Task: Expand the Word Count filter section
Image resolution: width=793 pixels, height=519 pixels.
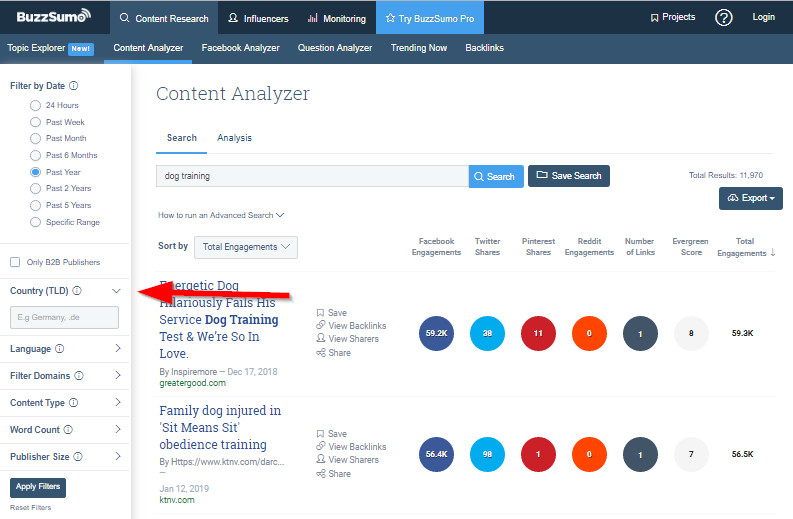Action: tap(118, 429)
